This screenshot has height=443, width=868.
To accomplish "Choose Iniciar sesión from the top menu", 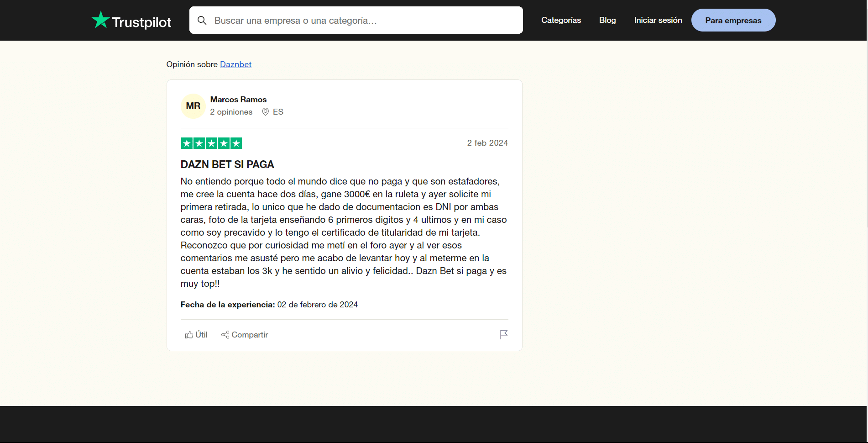I will tap(658, 20).
